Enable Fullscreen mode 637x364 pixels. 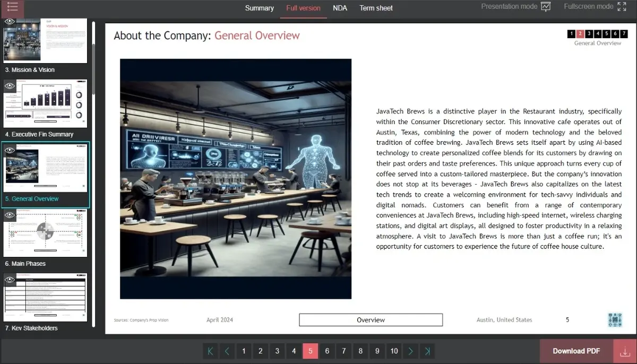pos(596,7)
